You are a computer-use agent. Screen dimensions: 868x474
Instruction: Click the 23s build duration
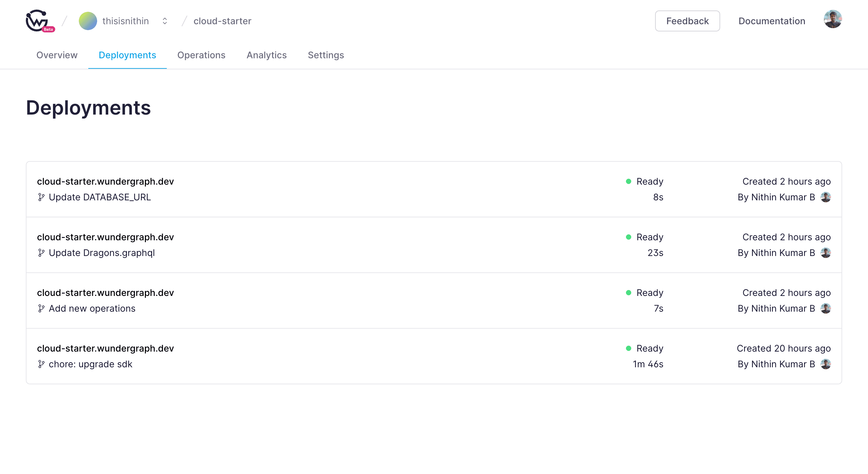(655, 253)
